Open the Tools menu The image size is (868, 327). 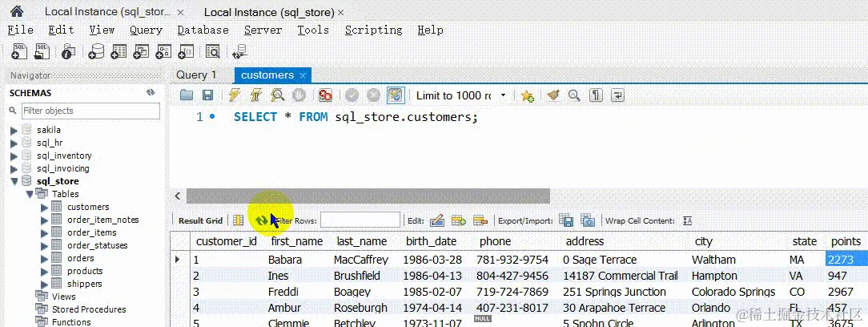(313, 30)
